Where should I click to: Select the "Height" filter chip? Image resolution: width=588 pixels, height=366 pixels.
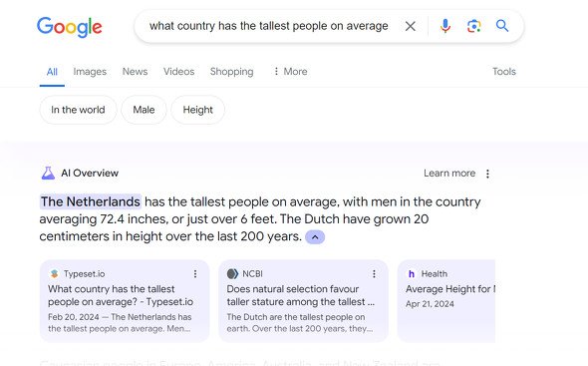tap(197, 110)
